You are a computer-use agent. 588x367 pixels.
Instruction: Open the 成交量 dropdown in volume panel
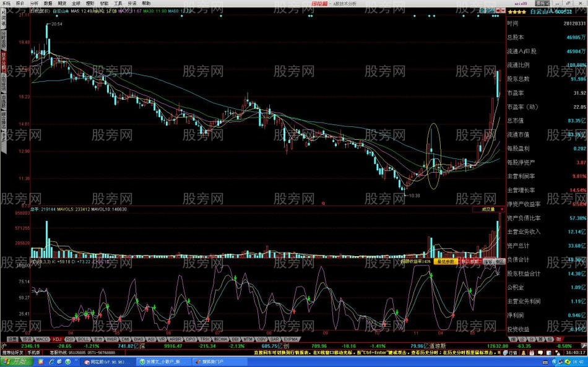[488, 209]
